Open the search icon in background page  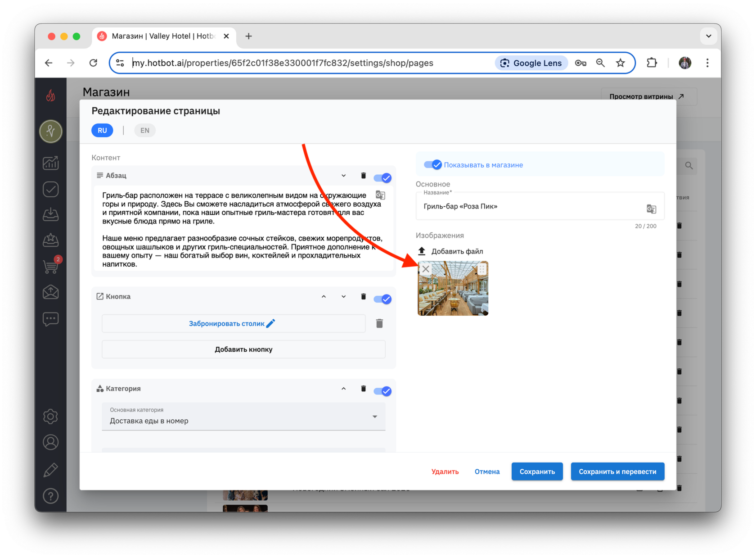pos(689,165)
